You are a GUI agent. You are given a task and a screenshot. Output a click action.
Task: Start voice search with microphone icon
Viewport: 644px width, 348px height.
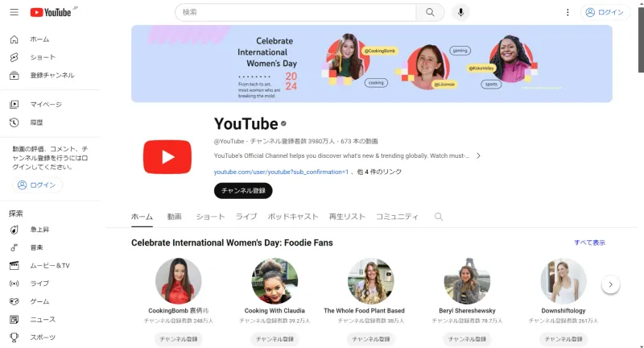click(x=460, y=12)
